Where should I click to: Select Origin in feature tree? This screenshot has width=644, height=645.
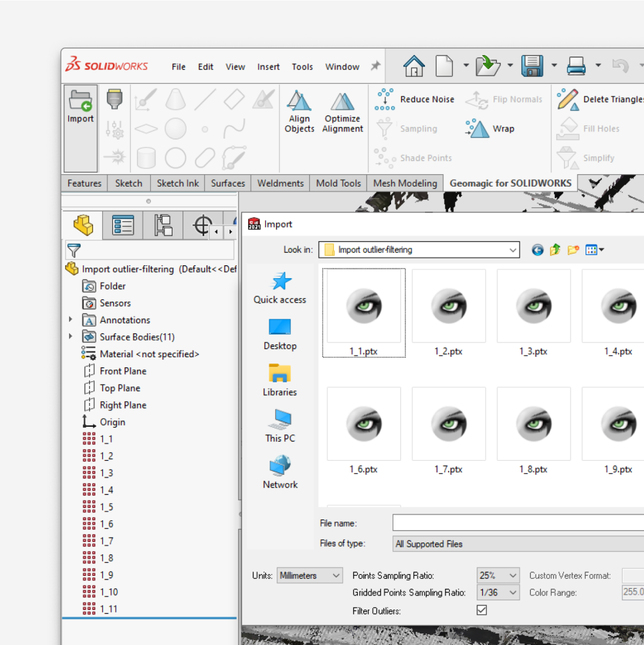click(104, 422)
